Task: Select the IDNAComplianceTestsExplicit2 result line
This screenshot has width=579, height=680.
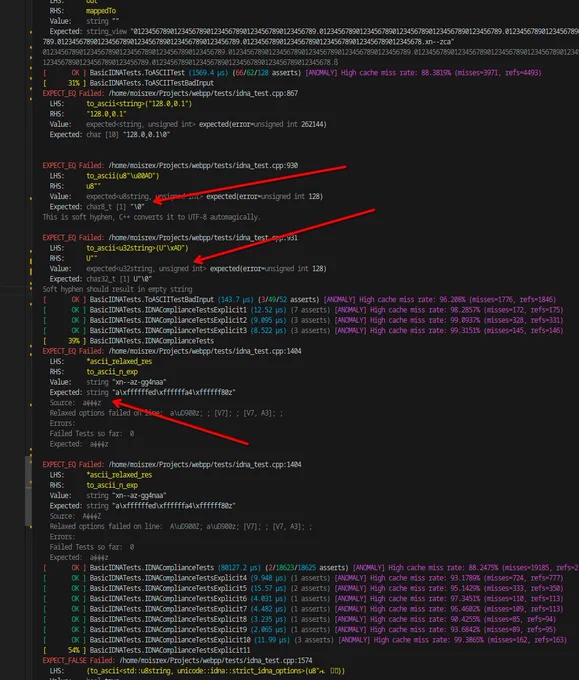Action: [303, 320]
